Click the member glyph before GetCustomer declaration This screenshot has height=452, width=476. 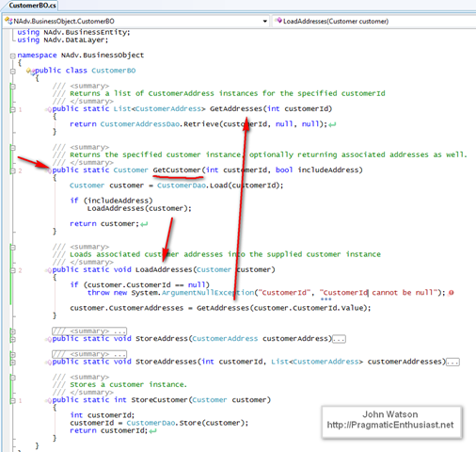click(x=49, y=170)
